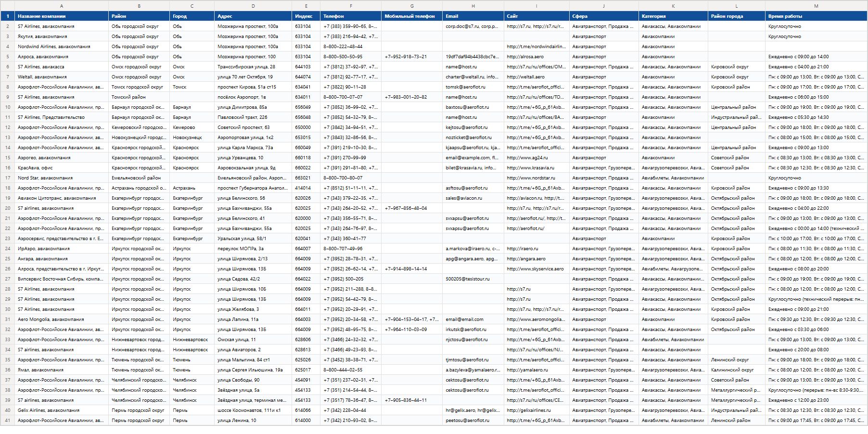Click the "Район города" header cell
The image size is (868, 434).
[737, 16]
